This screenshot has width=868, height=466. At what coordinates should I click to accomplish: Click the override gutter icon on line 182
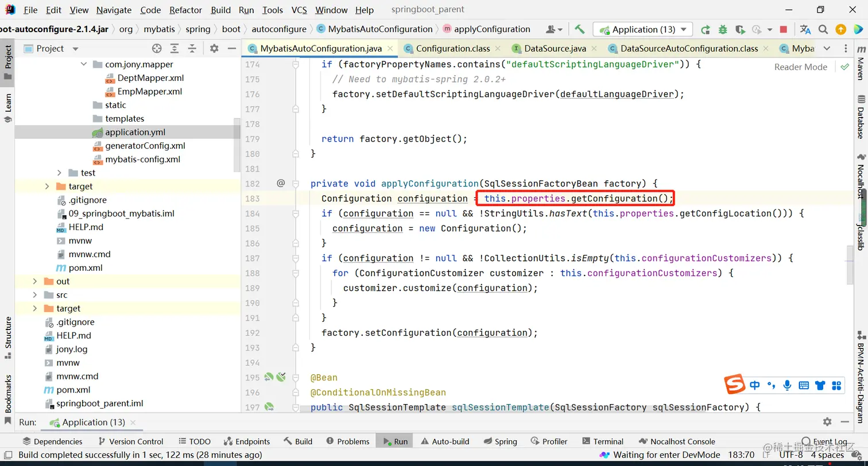281,183
